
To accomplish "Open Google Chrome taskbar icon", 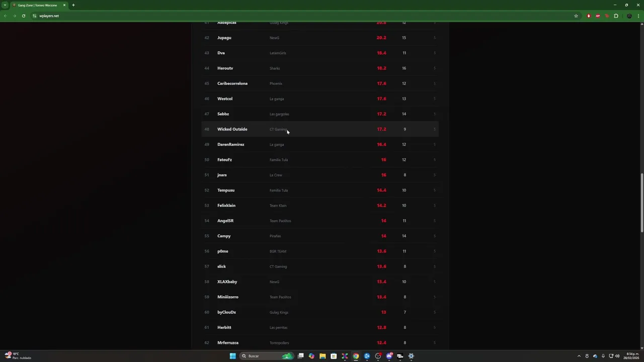I will [356, 356].
